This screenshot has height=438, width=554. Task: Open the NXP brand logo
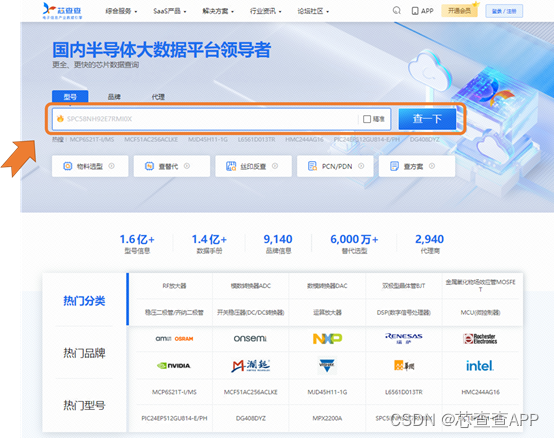pyautogui.click(x=327, y=339)
